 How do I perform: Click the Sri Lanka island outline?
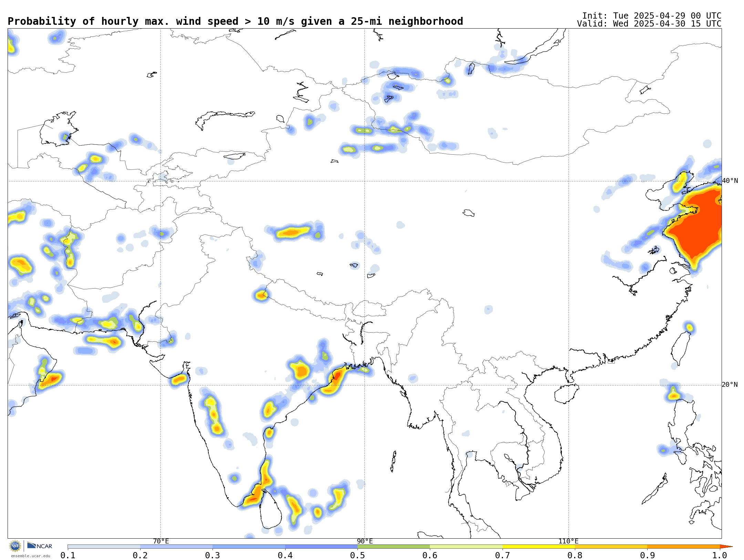point(271,510)
